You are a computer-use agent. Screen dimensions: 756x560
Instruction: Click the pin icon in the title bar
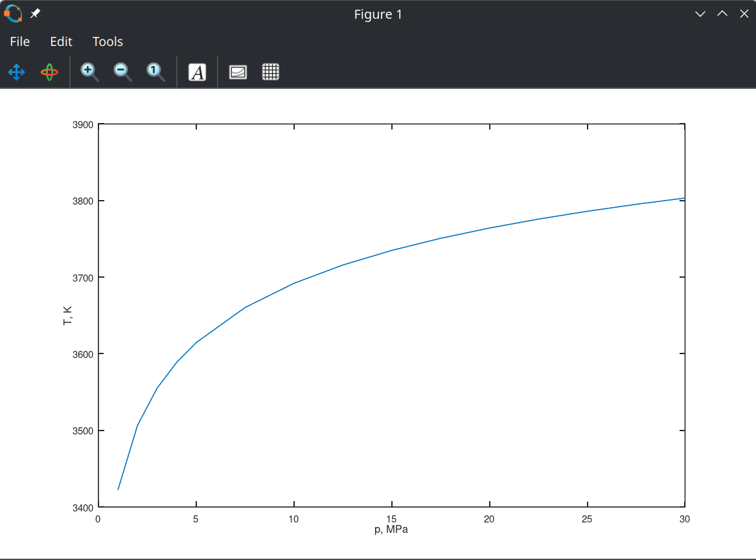pyautogui.click(x=36, y=14)
